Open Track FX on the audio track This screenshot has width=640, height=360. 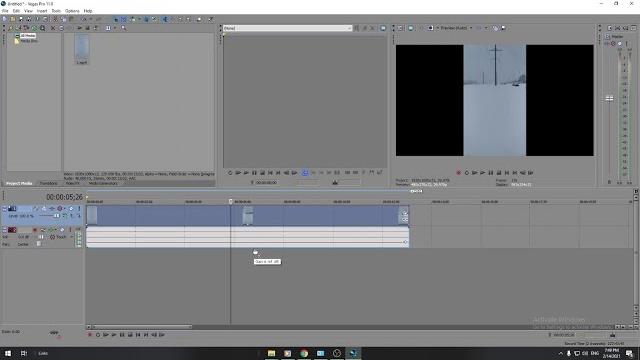click(51, 230)
